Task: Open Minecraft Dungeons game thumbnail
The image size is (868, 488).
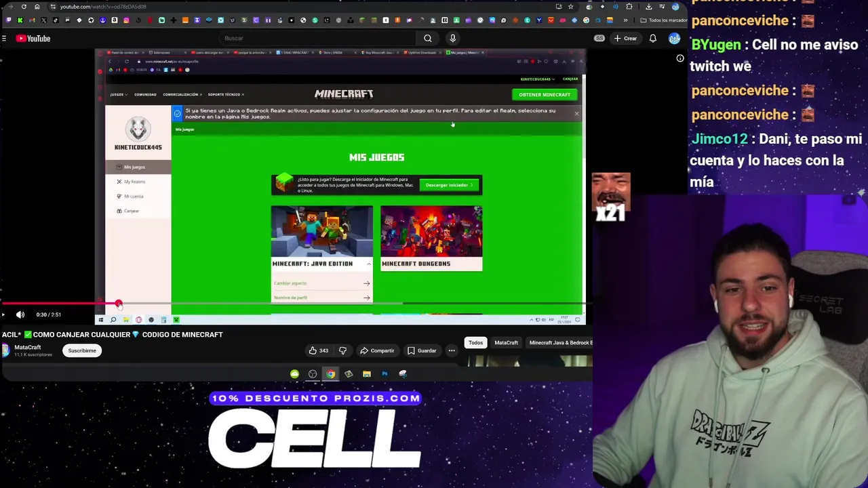Action: coord(431,232)
